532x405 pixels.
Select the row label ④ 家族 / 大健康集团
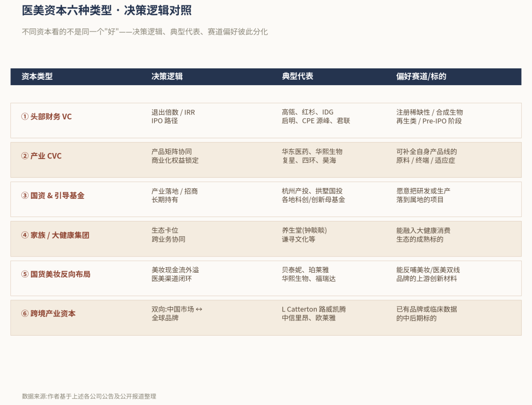coord(55,235)
